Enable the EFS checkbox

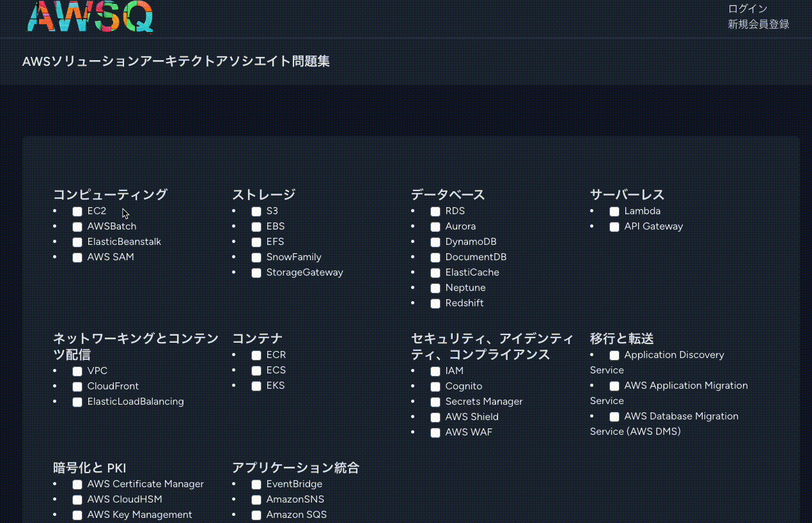tap(256, 242)
